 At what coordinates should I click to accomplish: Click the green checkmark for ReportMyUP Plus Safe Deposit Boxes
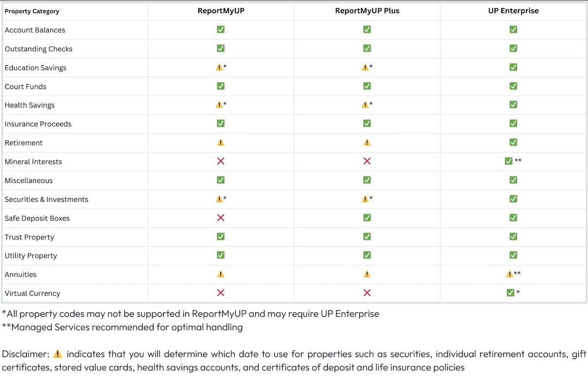pyautogui.click(x=367, y=218)
